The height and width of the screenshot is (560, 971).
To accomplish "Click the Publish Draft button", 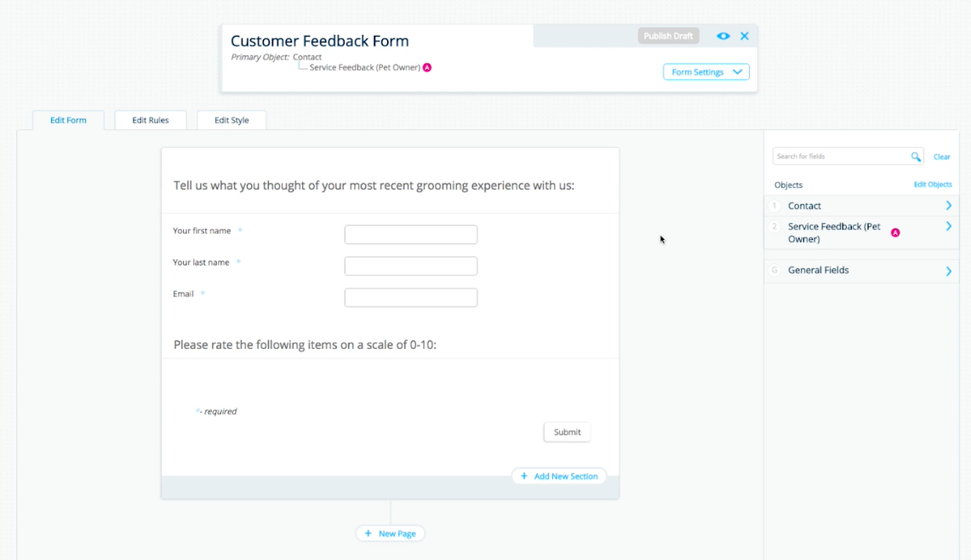I will [x=668, y=36].
